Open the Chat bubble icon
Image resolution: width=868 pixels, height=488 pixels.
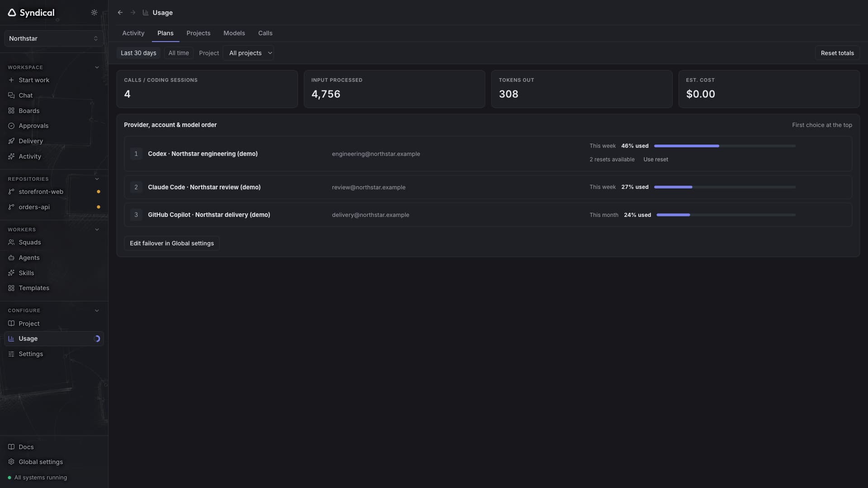pos(11,95)
